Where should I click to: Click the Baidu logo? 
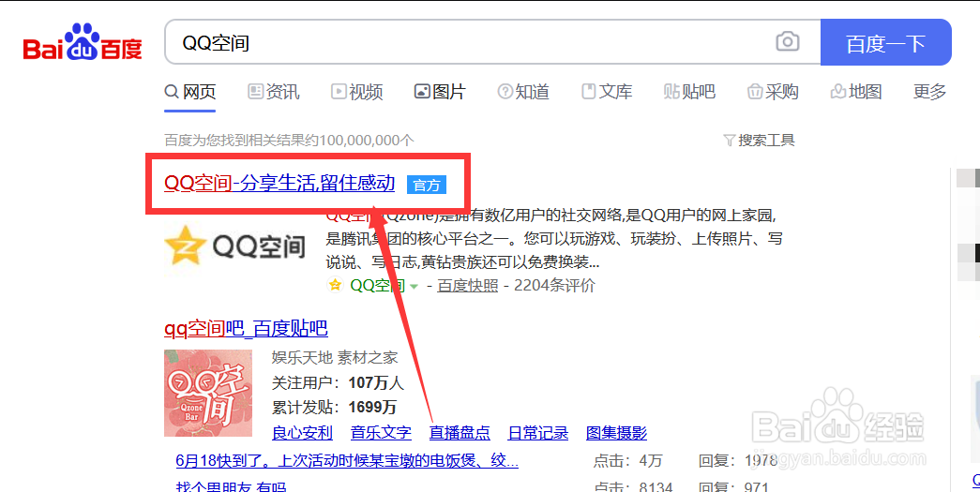[83, 42]
